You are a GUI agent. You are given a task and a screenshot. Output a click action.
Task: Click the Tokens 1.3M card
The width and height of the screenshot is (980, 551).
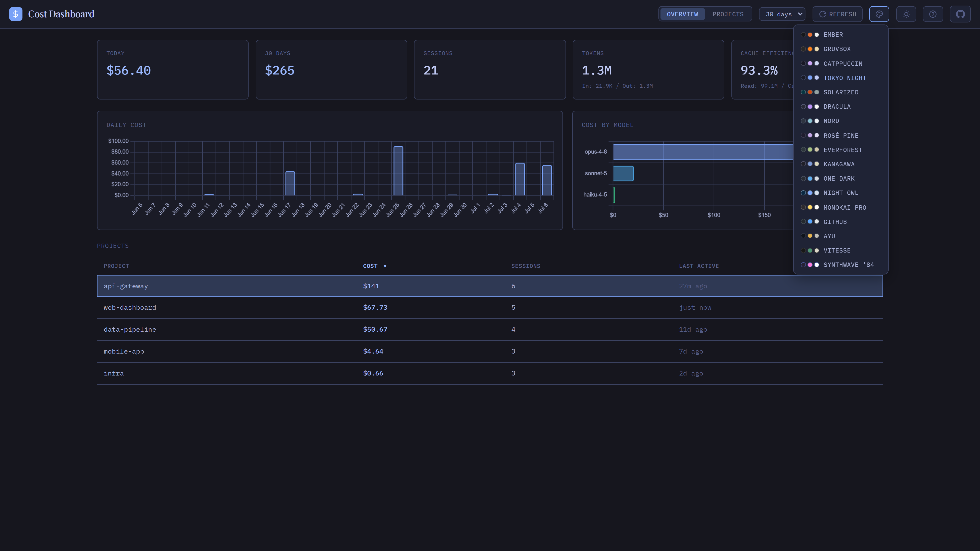tap(648, 70)
